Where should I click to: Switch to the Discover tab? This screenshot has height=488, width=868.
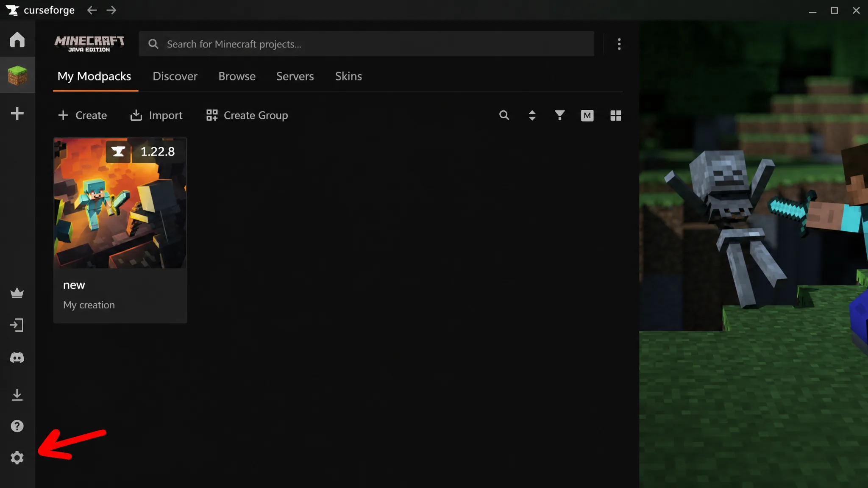tap(175, 76)
